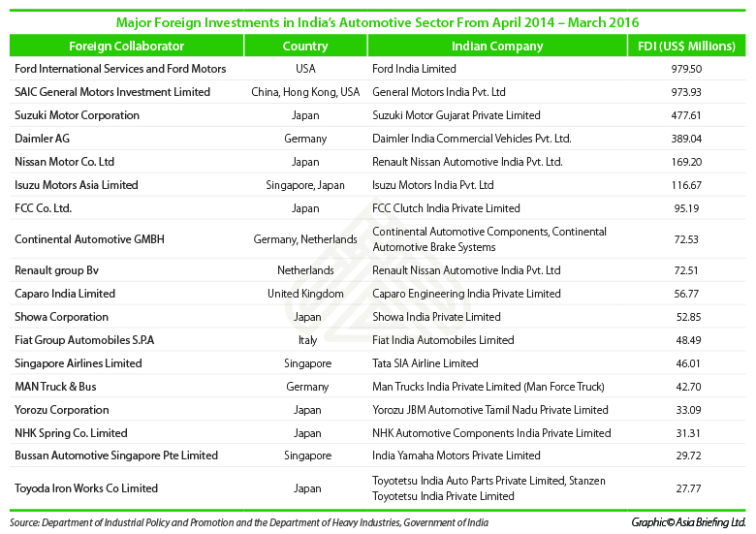This screenshot has height=534, width=756.
Task: Click the Caparo India Limited cell
Action: click(65, 294)
